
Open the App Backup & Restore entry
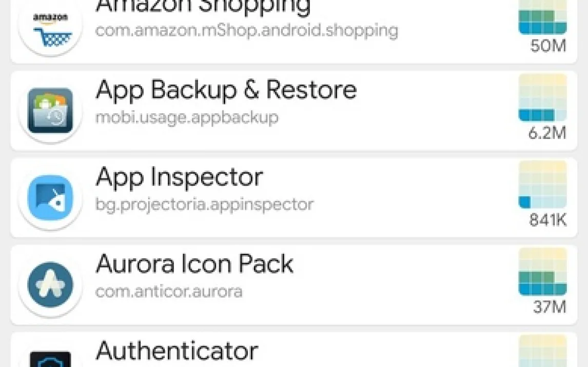pyautogui.click(x=226, y=91)
